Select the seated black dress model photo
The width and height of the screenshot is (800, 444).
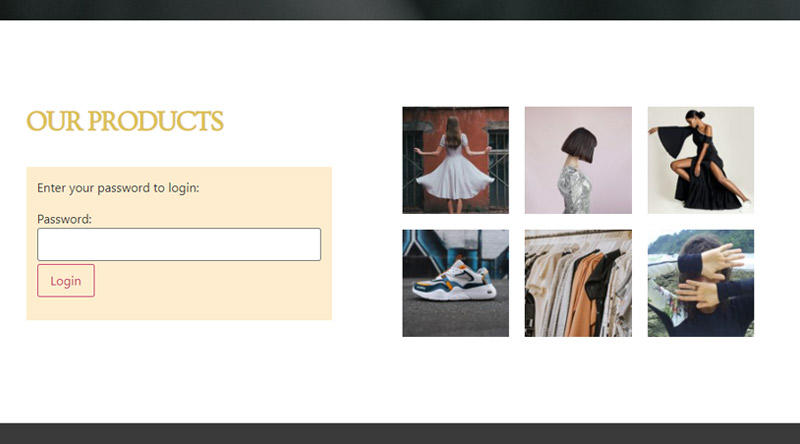tap(701, 160)
